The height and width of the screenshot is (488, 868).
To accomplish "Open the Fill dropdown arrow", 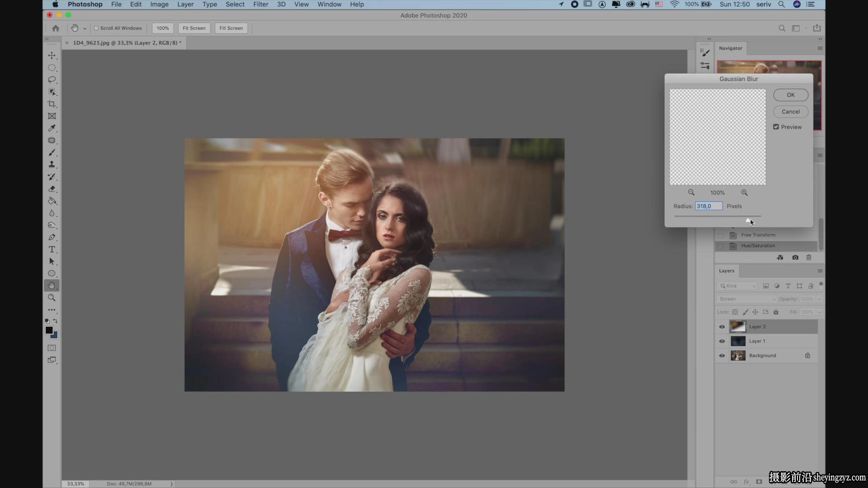I will point(819,312).
